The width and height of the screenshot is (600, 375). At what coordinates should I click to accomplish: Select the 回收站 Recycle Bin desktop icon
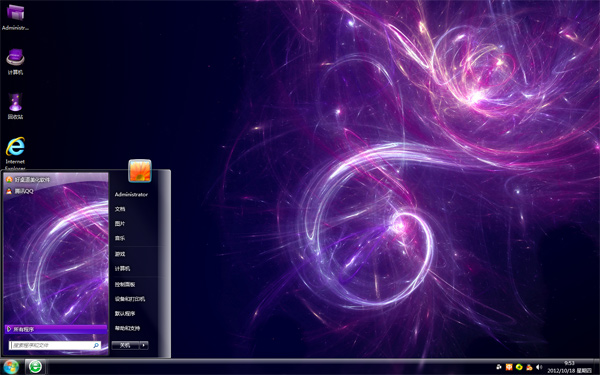tap(15, 106)
